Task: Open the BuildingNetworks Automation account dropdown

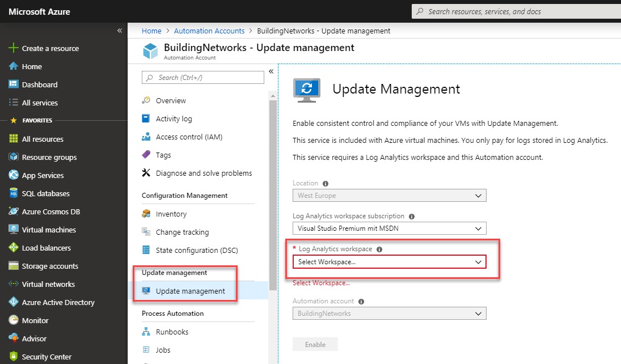Action: point(389,314)
